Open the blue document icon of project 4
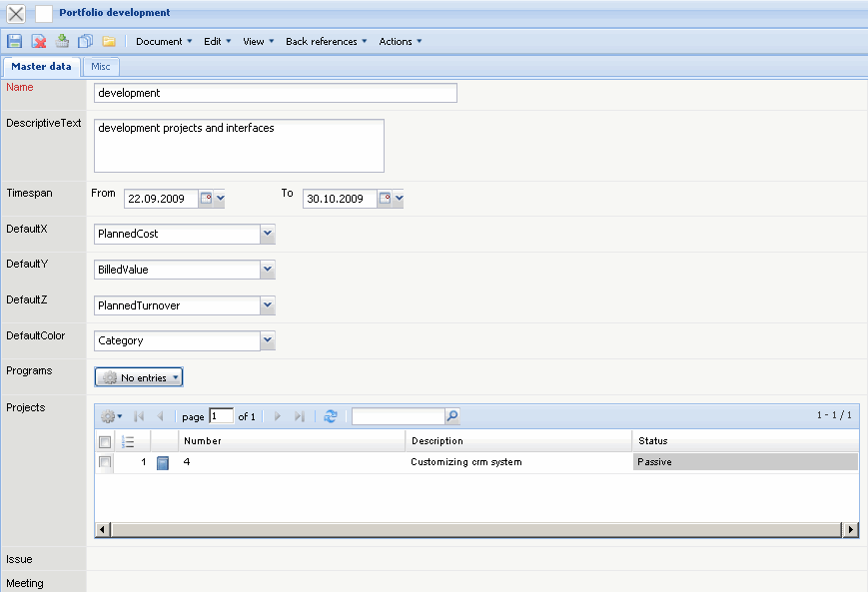The image size is (868, 592). pos(164,462)
